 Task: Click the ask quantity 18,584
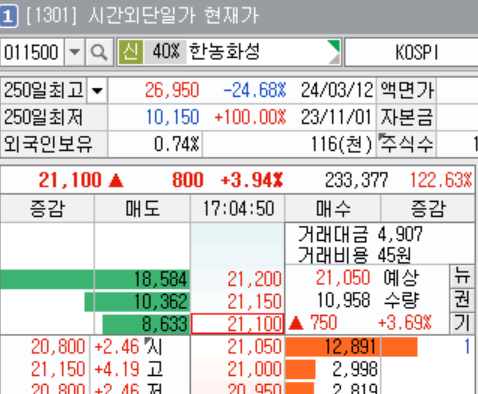pos(160,279)
